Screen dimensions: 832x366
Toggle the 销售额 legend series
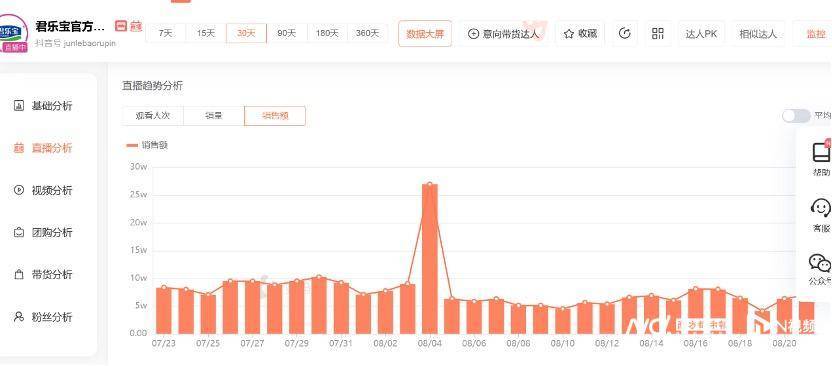pyautogui.click(x=147, y=145)
